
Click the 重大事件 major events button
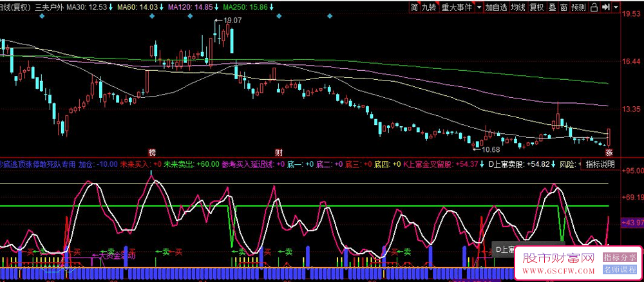[x=457, y=7]
